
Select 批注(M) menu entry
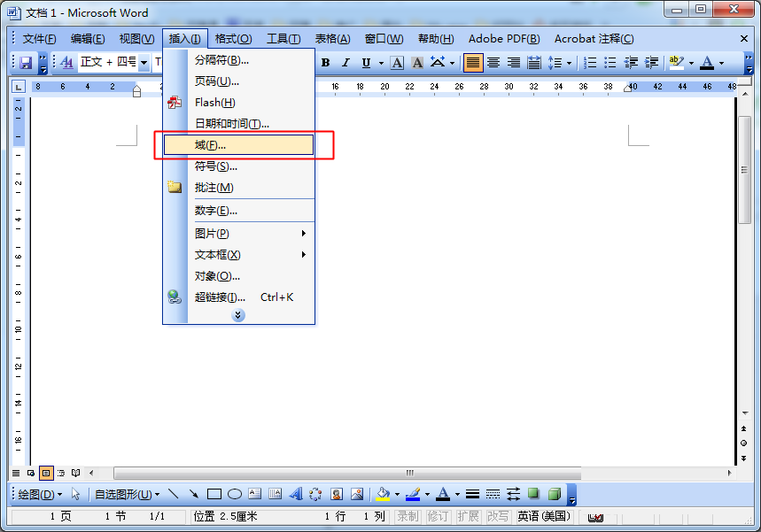pos(239,187)
